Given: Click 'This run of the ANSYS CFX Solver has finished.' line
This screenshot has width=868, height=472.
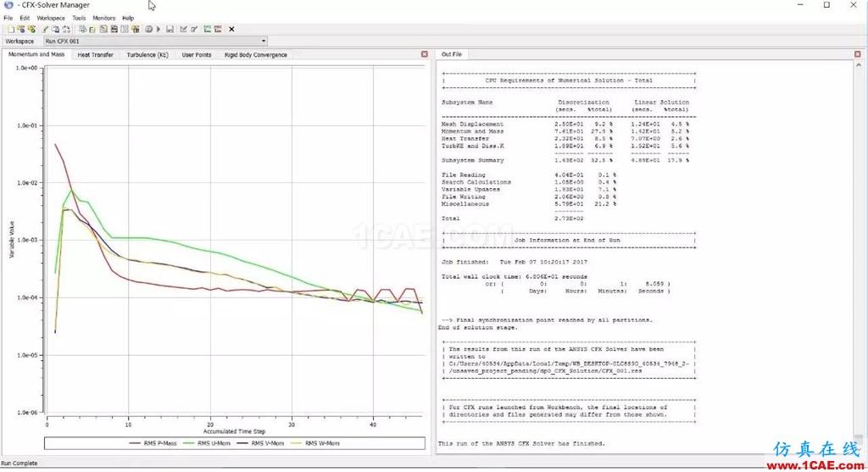Looking at the screenshot, I should coord(521,443).
